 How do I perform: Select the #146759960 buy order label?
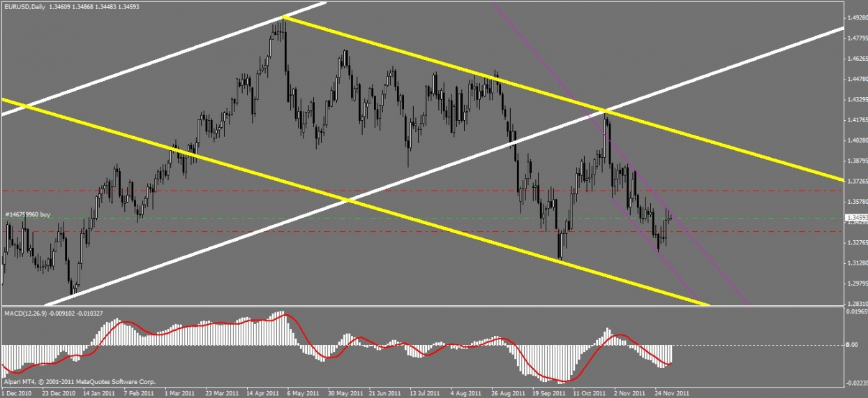(x=29, y=214)
